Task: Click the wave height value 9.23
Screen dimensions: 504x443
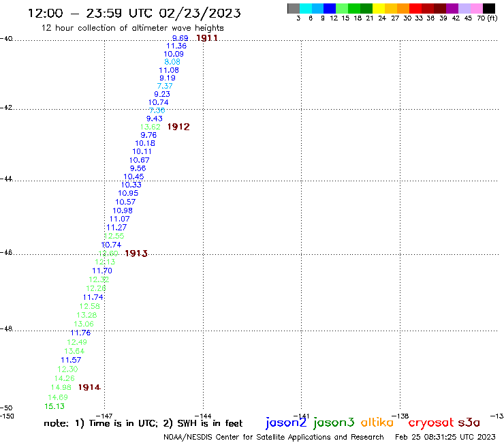Action: pos(162,94)
